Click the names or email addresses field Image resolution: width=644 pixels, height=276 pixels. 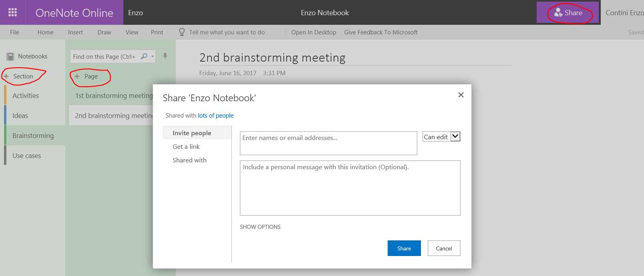[x=328, y=143]
